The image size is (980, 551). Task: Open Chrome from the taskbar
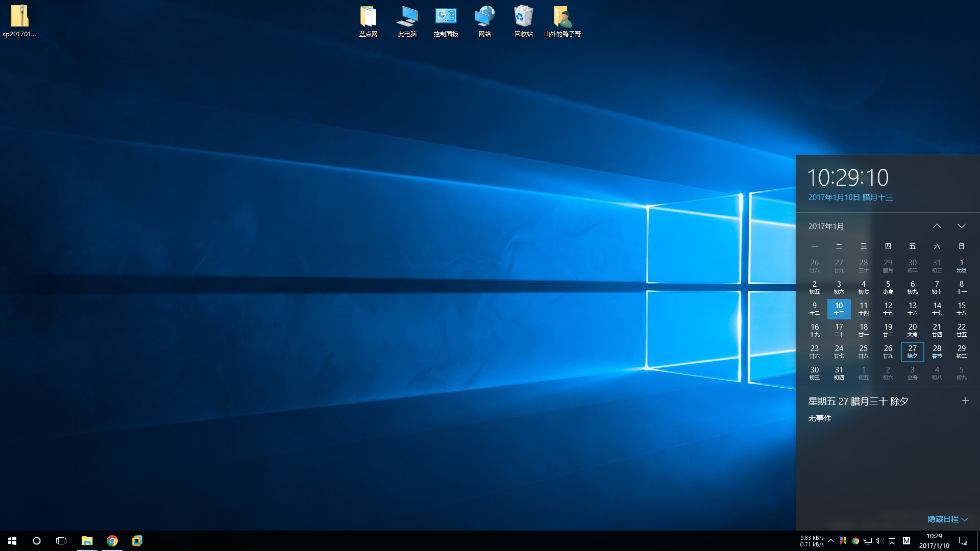112,541
